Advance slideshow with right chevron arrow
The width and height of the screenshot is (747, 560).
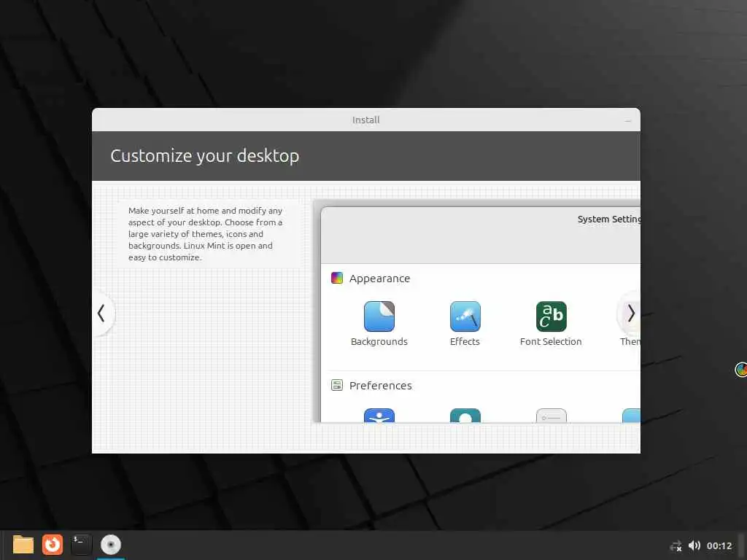(x=630, y=314)
